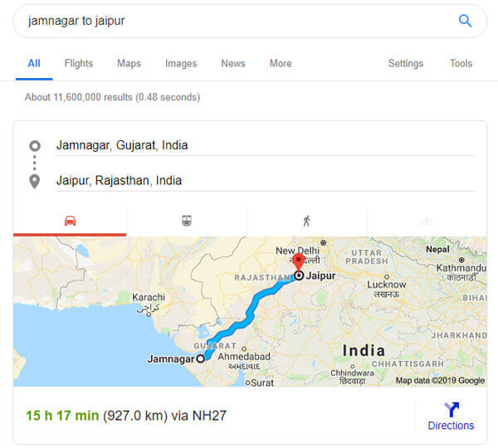Select the driving car mode icon
Viewport: 498px width, 448px height.
[71, 221]
